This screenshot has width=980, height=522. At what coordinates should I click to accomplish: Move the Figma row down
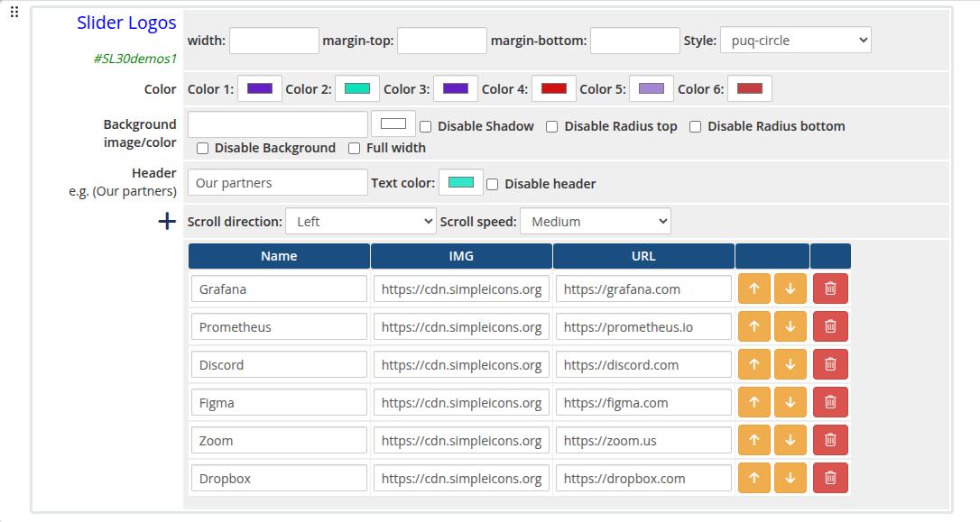click(790, 402)
